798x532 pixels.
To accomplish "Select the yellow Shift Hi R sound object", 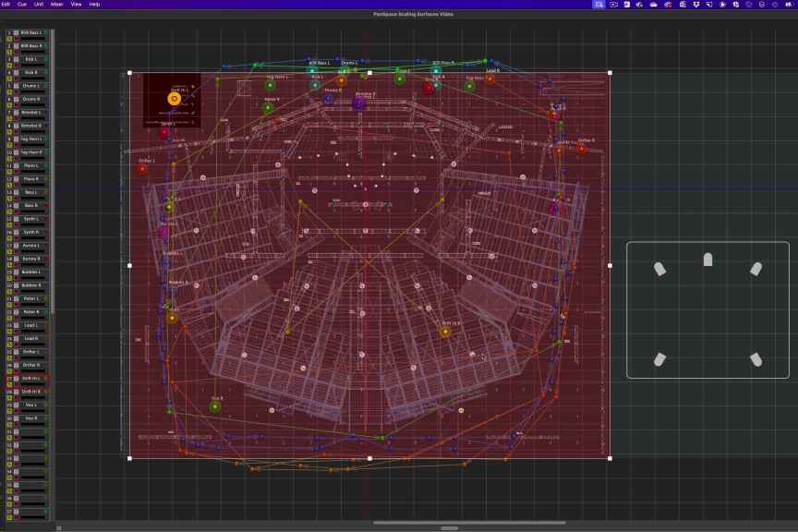I will [x=445, y=332].
